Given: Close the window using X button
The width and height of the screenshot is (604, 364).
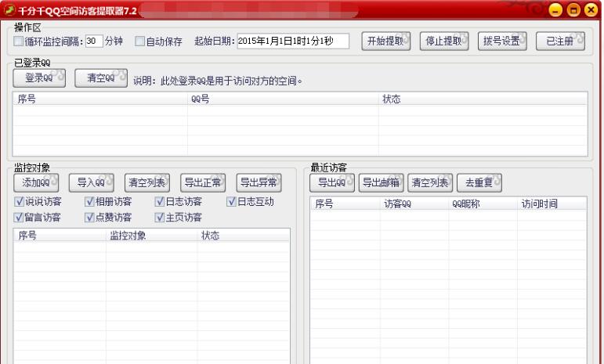Looking at the screenshot, I should click(x=591, y=10).
